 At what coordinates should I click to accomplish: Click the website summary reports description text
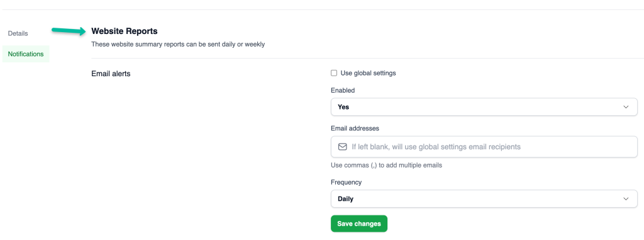[x=178, y=45]
